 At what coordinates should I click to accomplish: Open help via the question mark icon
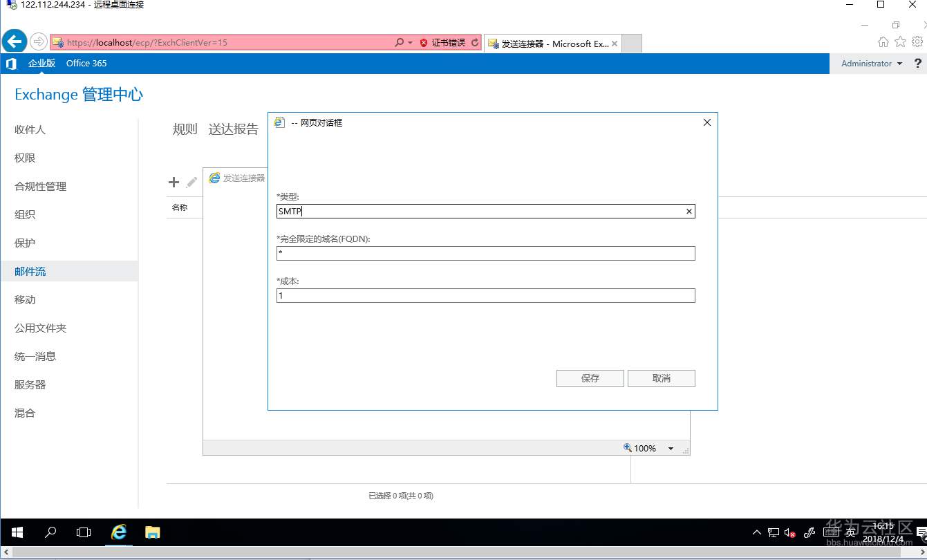pyautogui.click(x=917, y=63)
